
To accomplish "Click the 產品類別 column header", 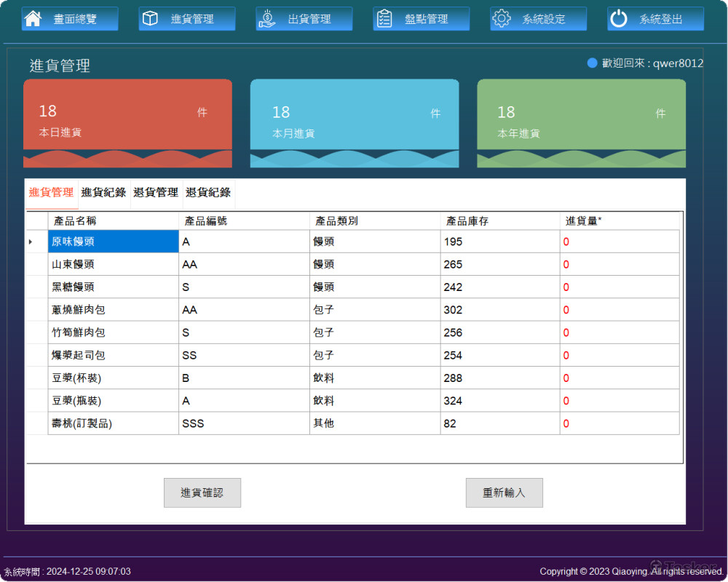I will [x=374, y=221].
